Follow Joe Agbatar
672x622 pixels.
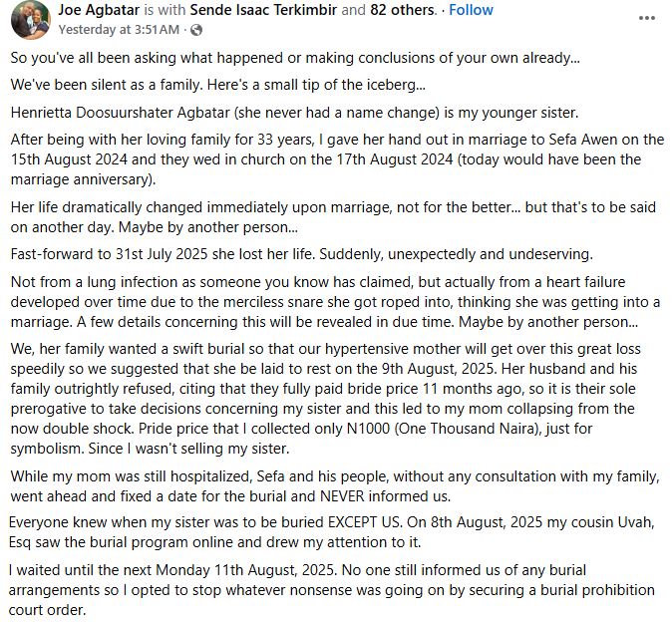pos(471,10)
